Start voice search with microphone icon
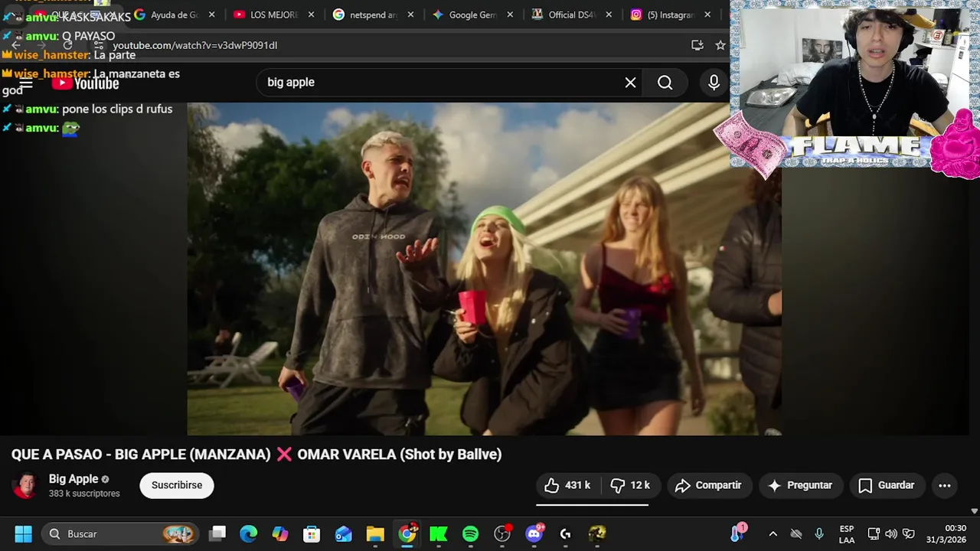This screenshot has height=551, width=980. [714, 83]
